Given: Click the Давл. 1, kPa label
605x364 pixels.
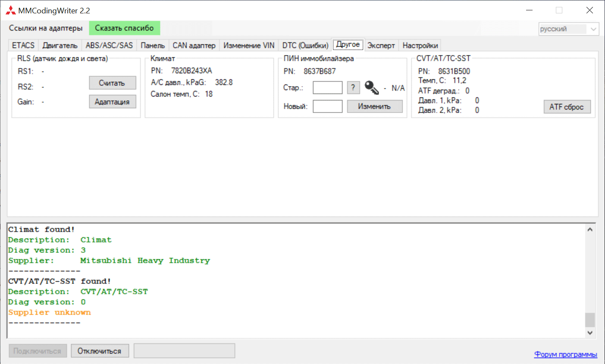Looking at the screenshot, I should coord(440,100).
